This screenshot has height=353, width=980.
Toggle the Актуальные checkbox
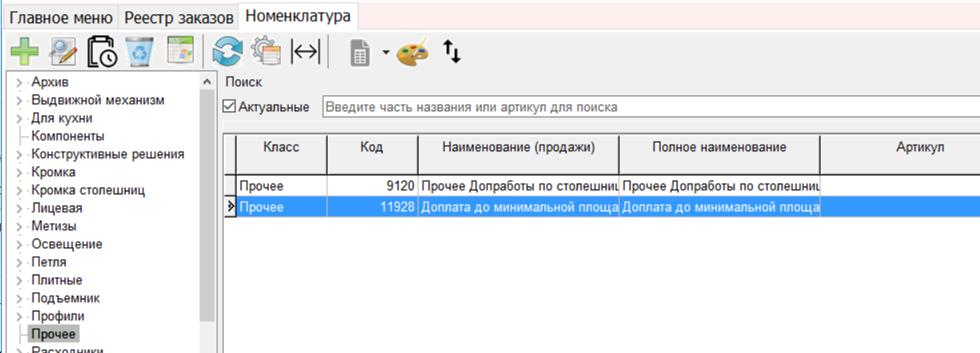pos(230,107)
